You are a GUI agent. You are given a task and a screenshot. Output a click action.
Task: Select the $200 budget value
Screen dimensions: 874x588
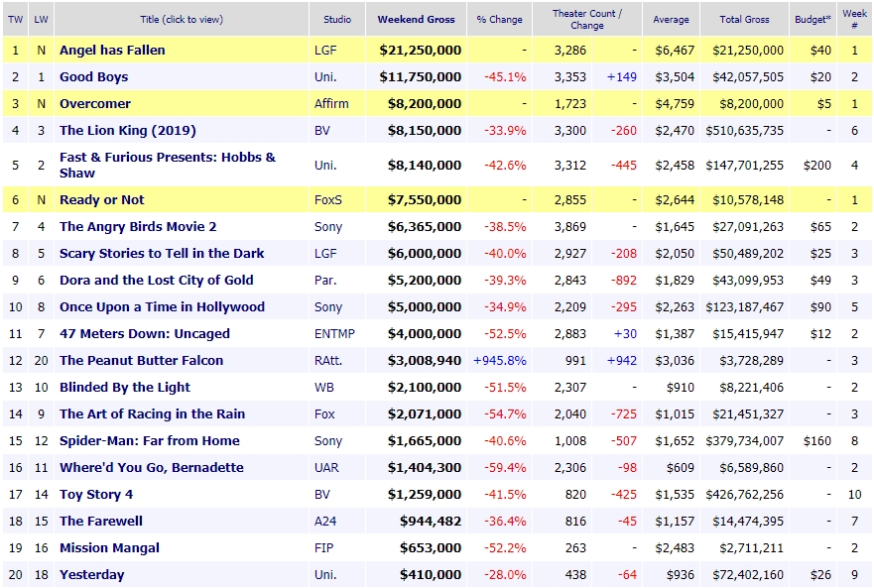(x=817, y=165)
